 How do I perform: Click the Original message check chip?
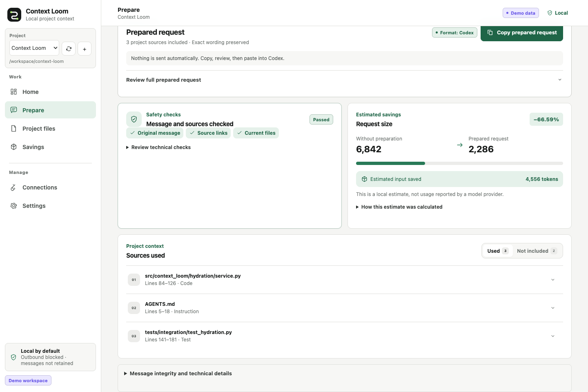coord(155,133)
